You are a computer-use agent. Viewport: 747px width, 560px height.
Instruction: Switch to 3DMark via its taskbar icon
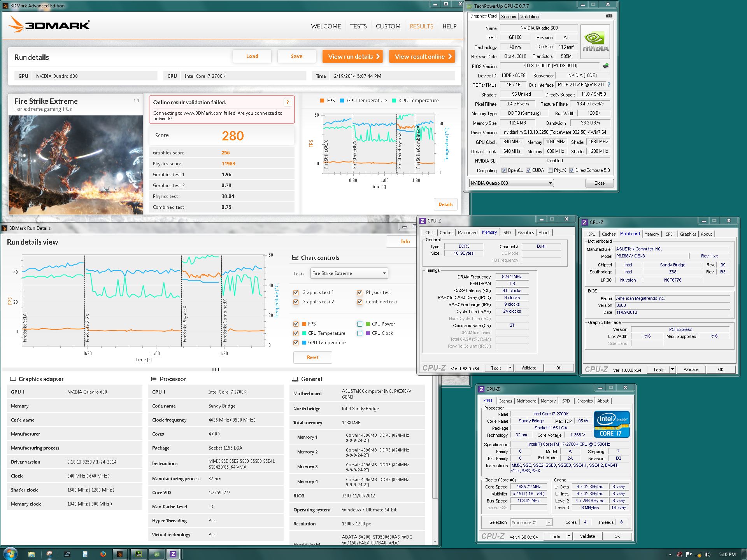point(120,554)
